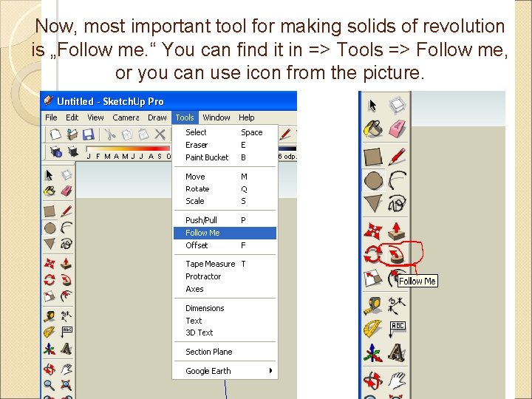Pick the Paint Bucket tool in the small SketchUp window palette
This screenshot has width=532, height=399.
50,191
